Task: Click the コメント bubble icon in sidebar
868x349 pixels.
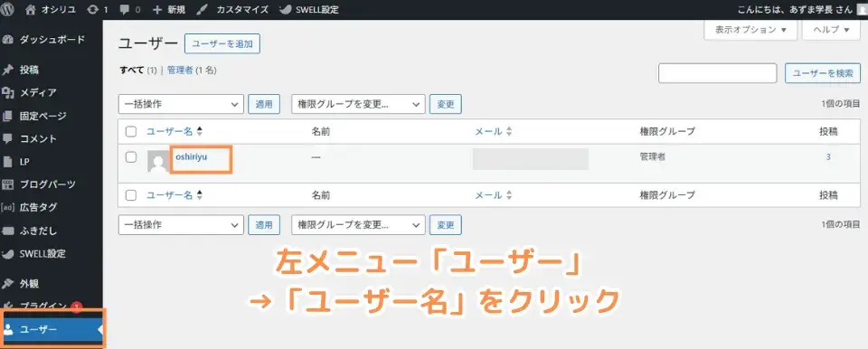Action: [x=8, y=138]
